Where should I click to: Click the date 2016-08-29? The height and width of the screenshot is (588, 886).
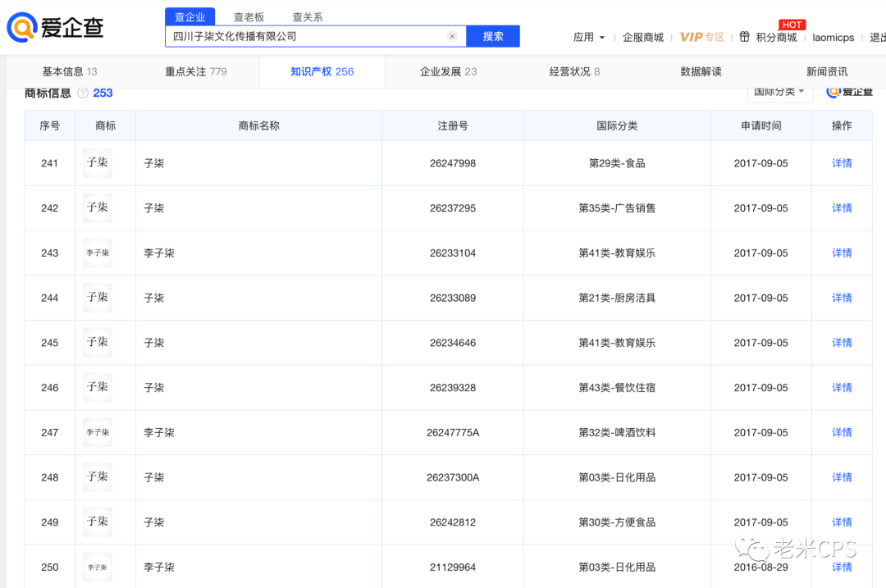pos(760,567)
